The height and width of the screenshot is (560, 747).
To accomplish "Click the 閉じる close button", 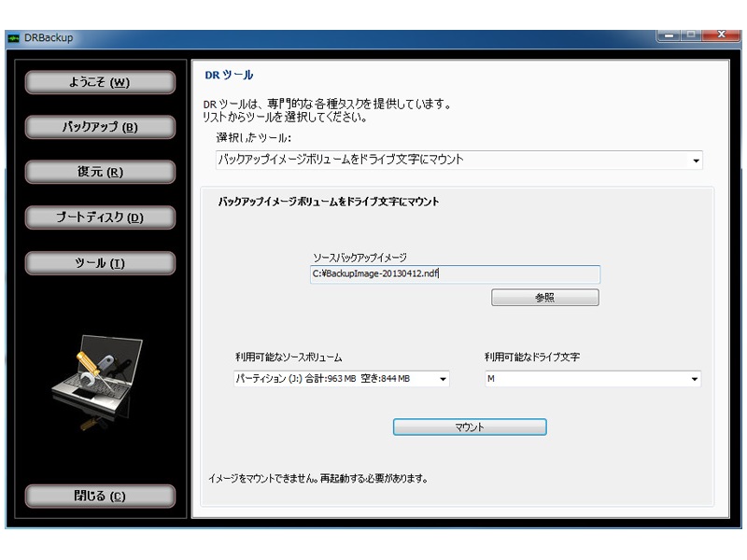I will point(100,496).
